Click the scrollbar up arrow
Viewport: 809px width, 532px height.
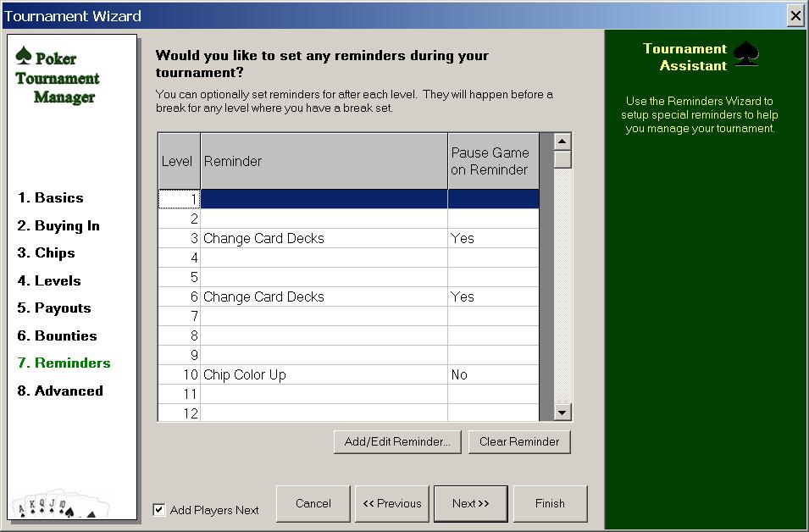pyautogui.click(x=562, y=141)
